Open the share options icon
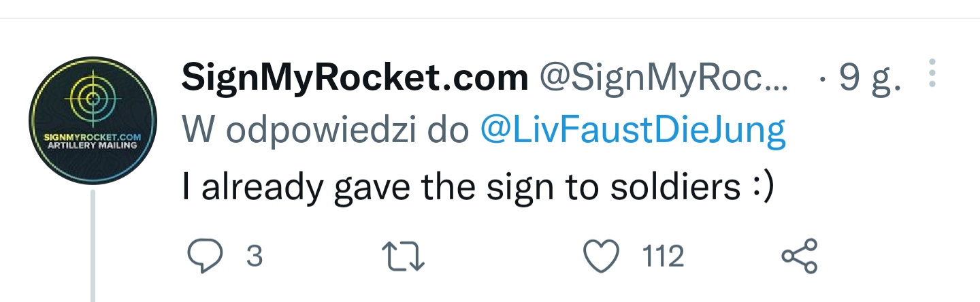 pyautogui.click(x=800, y=257)
